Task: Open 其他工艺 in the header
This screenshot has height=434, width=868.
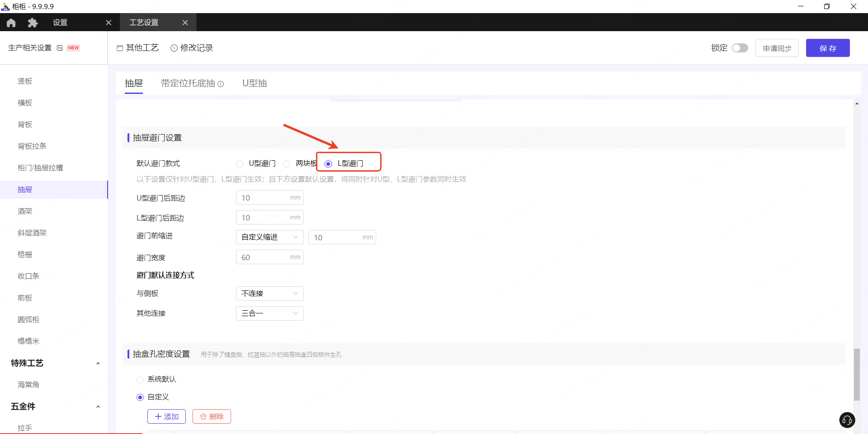Action: (138, 48)
